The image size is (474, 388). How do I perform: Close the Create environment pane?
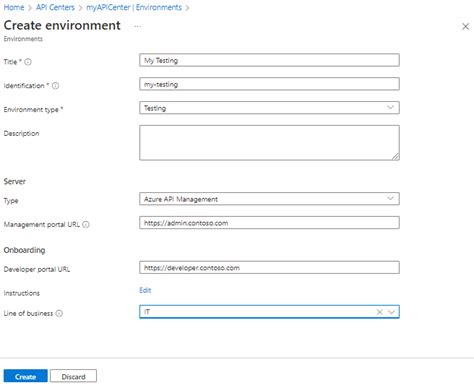pos(465,27)
